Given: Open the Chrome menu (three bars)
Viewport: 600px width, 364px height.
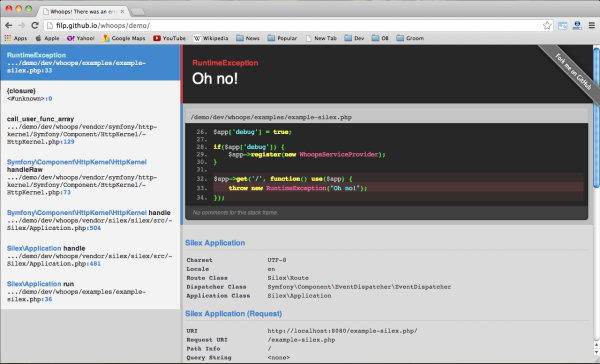Looking at the screenshot, I should pyautogui.click(x=592, y=26).
